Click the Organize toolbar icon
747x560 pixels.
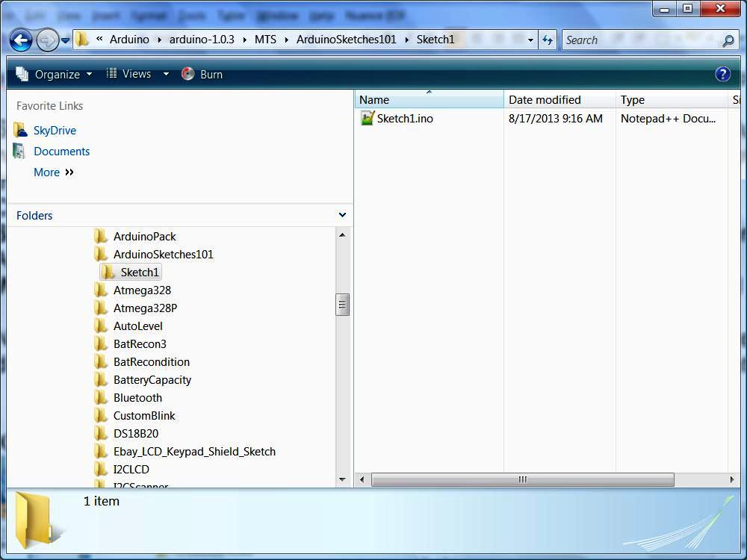22,74
